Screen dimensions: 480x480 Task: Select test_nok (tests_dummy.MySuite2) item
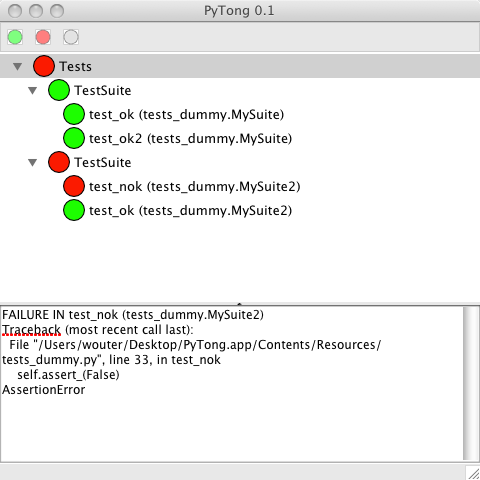coord(195,187)
